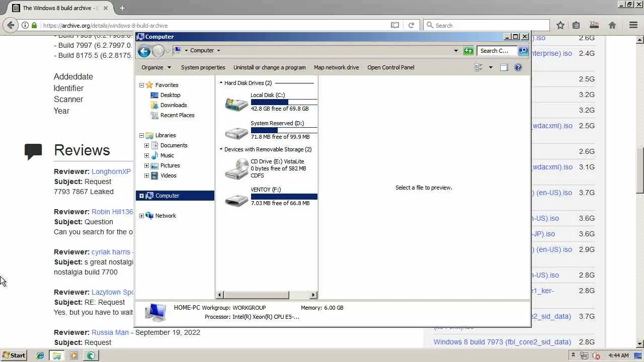Click the Firefox downloads indicator
Screen dimensions: 644x362
click(x=594, y=25)
